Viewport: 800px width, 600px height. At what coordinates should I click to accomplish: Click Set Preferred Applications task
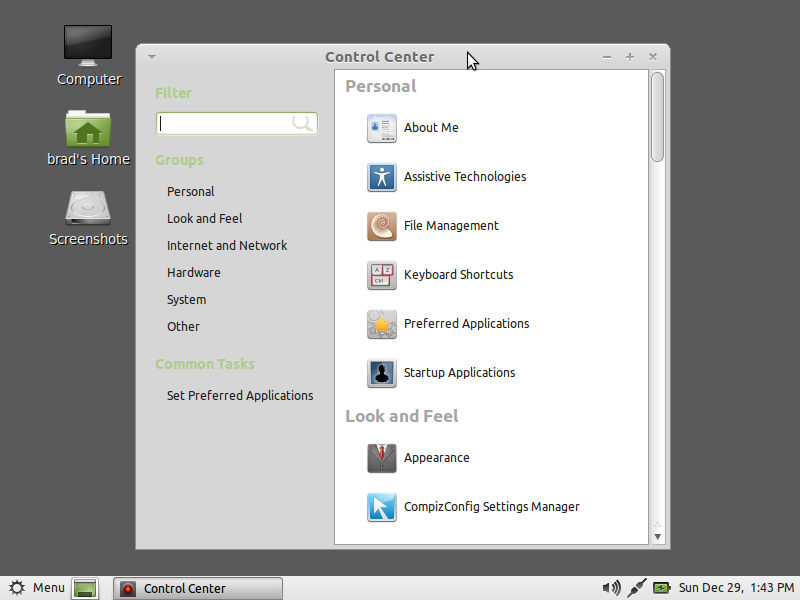(240, 395)
